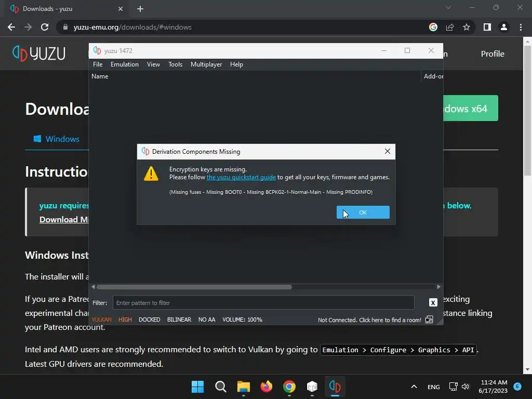Open Chrome profile avatar menu
Screen dimensions: 532x399
click(504, 27)
